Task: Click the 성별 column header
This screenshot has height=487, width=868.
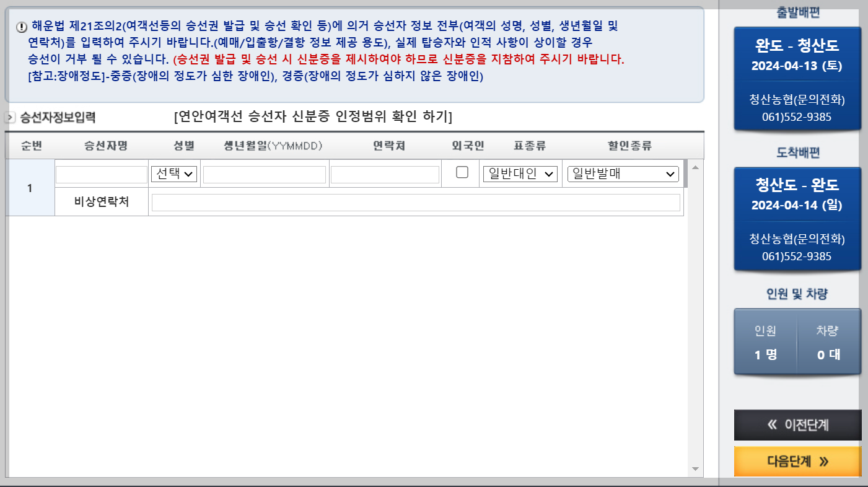Action: point(184,146)
